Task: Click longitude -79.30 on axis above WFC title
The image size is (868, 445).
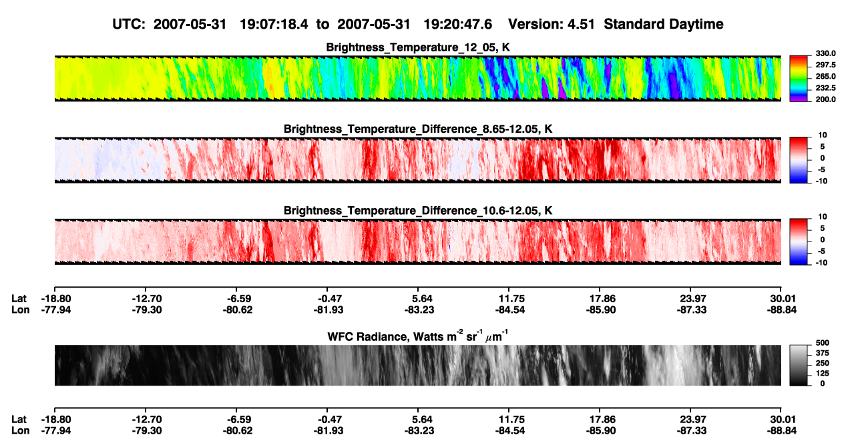Action: tap(146, 310)
